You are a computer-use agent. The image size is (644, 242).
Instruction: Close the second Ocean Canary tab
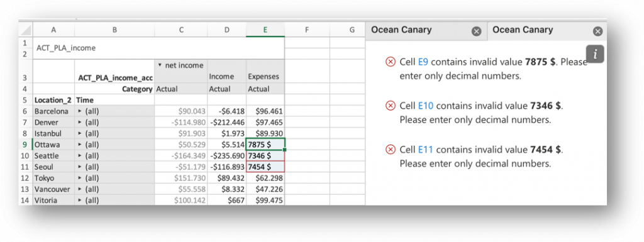point(598,31)
